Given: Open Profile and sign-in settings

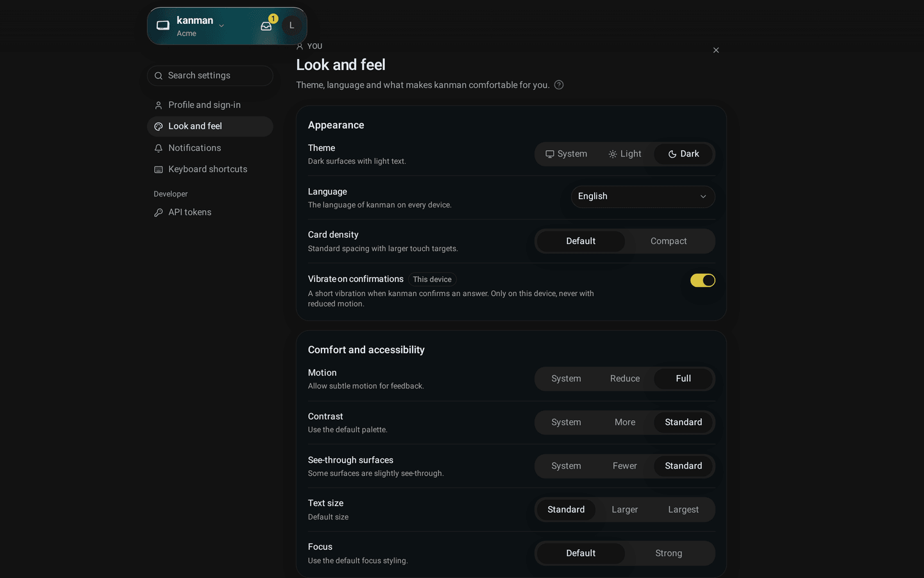Looking at the screenshot, I should pyautogui.click(x=210, y=105).
